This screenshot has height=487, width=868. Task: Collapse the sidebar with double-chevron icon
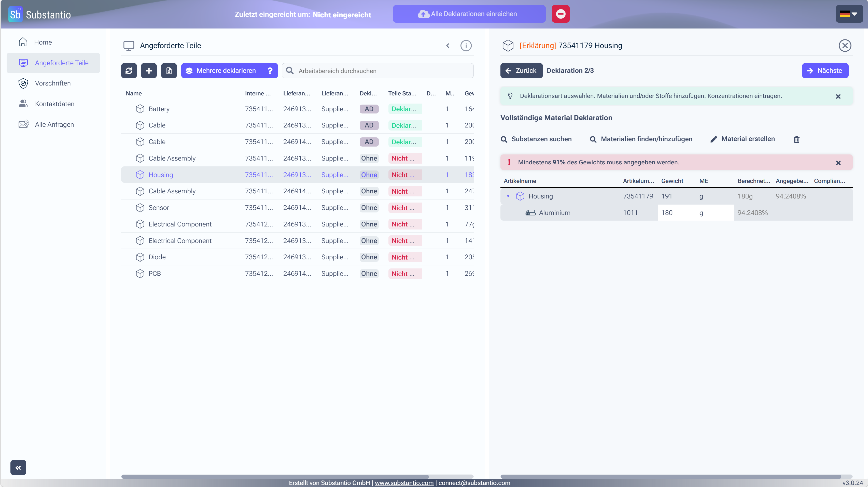18,467
